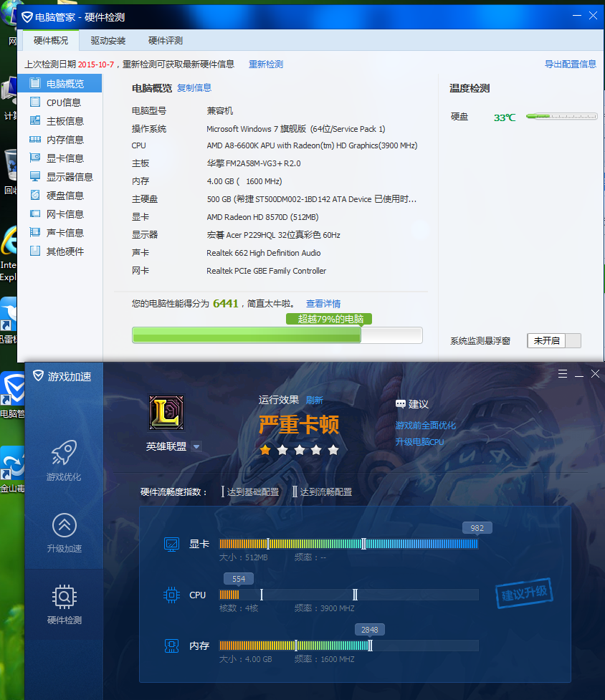Click the 内存 memory icon in game panel
Image resolution: width=605 pixels, height=700 pixels.
pyautogui.click(x=171, y=646)
